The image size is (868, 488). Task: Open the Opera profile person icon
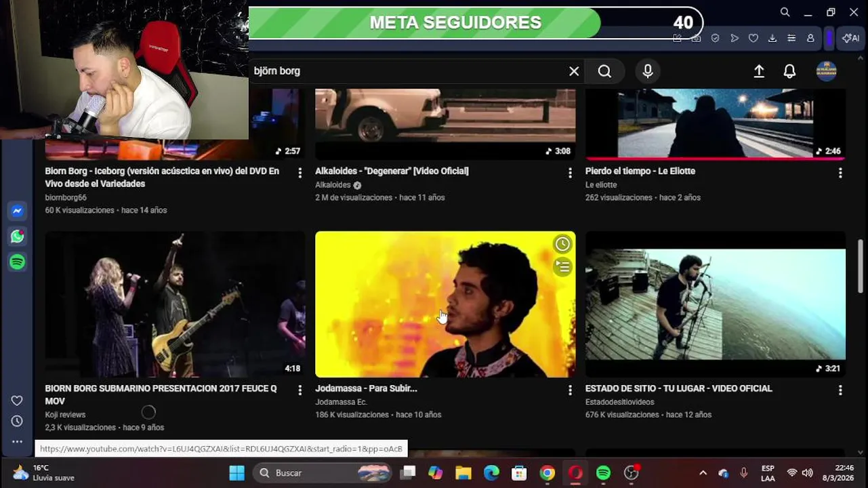[x=810, y=39]
